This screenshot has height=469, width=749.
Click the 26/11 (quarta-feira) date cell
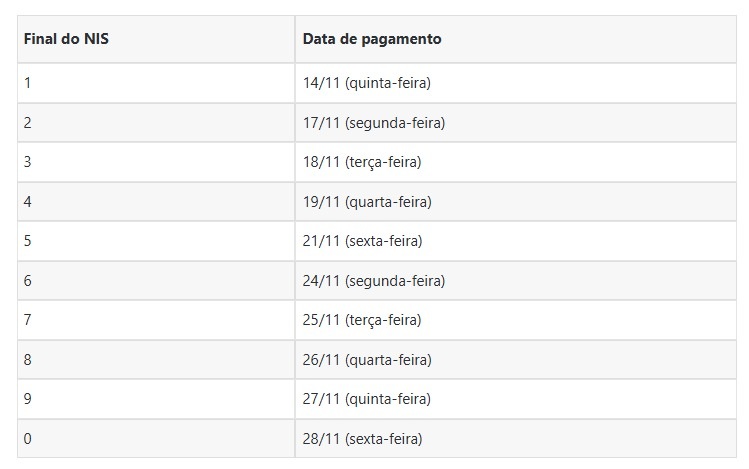tap(367, 360)
